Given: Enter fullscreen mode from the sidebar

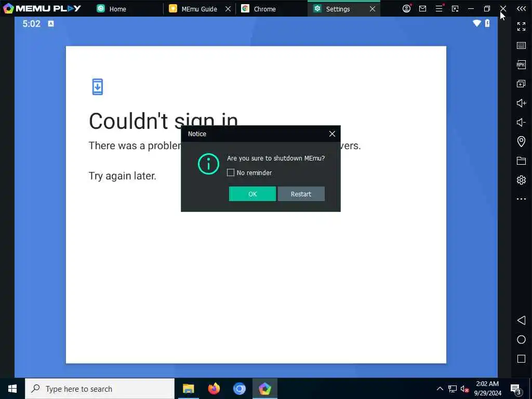Looking at the screenshot, I should click(x=521, y=26).
